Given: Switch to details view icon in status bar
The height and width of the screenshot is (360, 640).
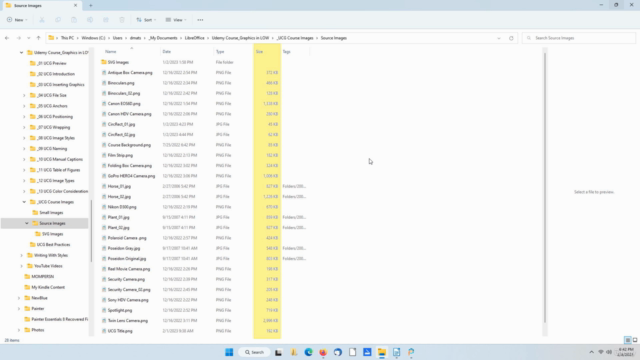Looking at the screenshot, I should pyautogui.click(x=628, y=340).
